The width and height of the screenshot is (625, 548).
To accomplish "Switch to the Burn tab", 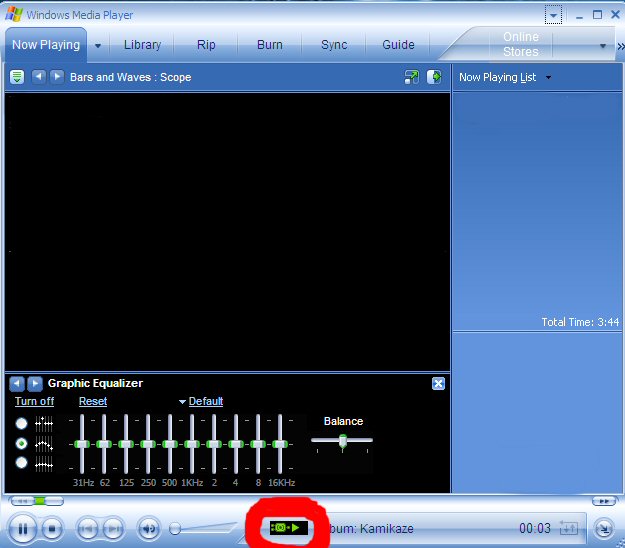I will [269, 45].
